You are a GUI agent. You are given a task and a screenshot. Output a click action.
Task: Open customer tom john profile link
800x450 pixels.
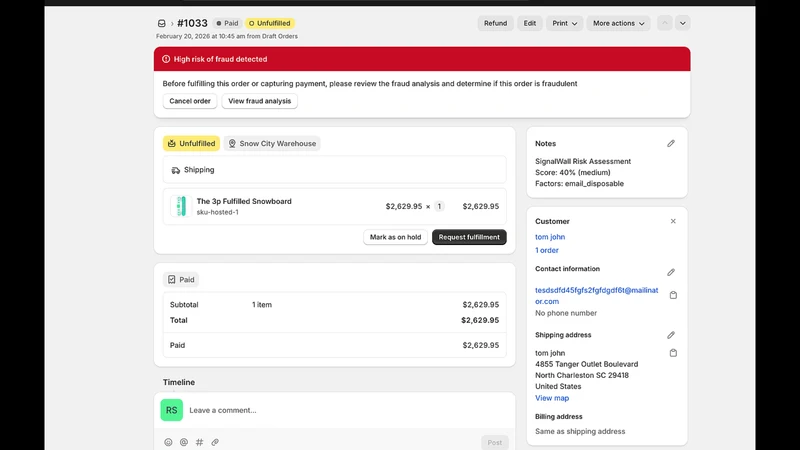point(550,237)
